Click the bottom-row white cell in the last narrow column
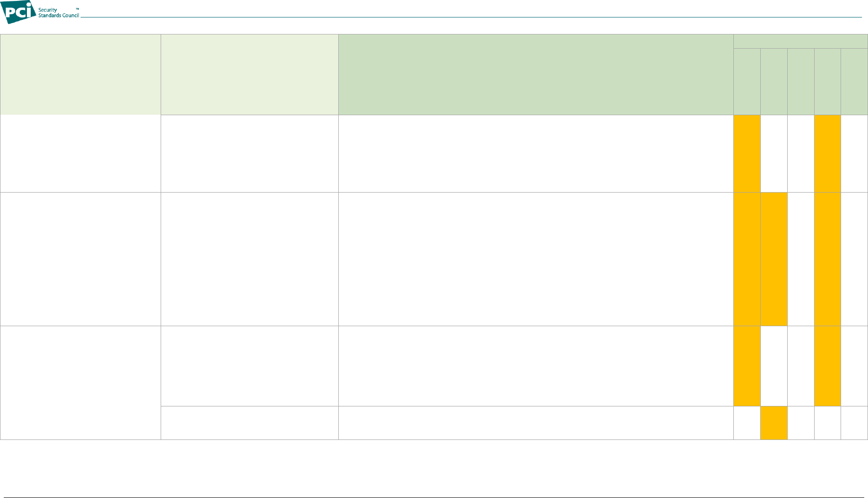Viewport: 868px width, 498px height. point(854,423)
